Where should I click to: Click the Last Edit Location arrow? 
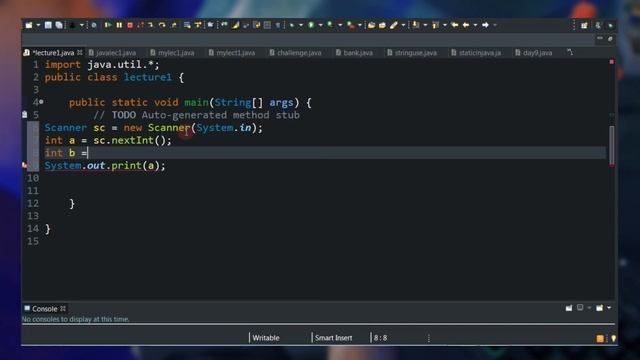click(454, 25)
